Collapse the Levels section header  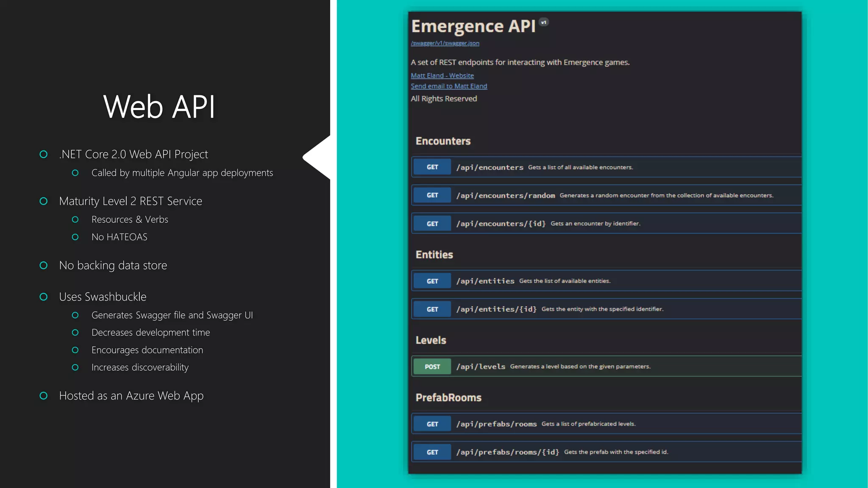[431, 340]
